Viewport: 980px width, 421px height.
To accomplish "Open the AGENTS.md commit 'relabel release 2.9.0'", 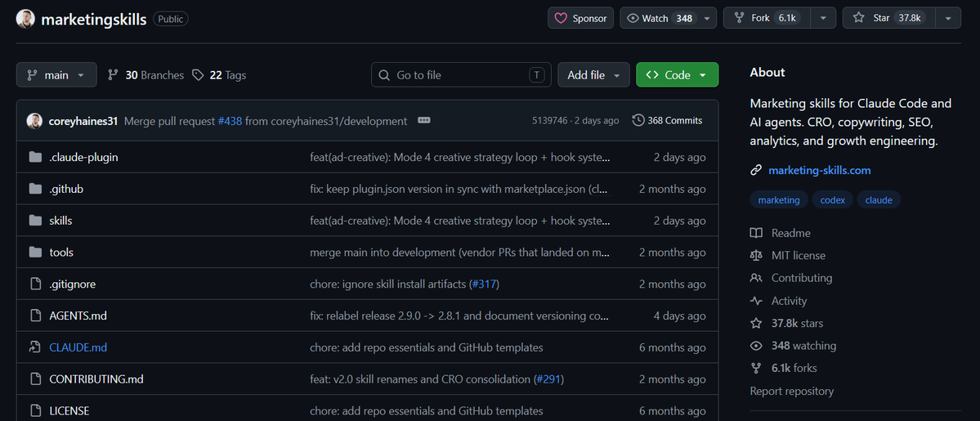I will (x=459, y=316).
